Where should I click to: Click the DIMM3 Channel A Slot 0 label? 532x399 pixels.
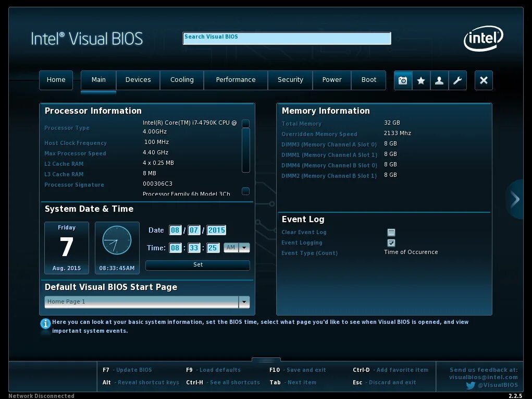coord(329,144)
